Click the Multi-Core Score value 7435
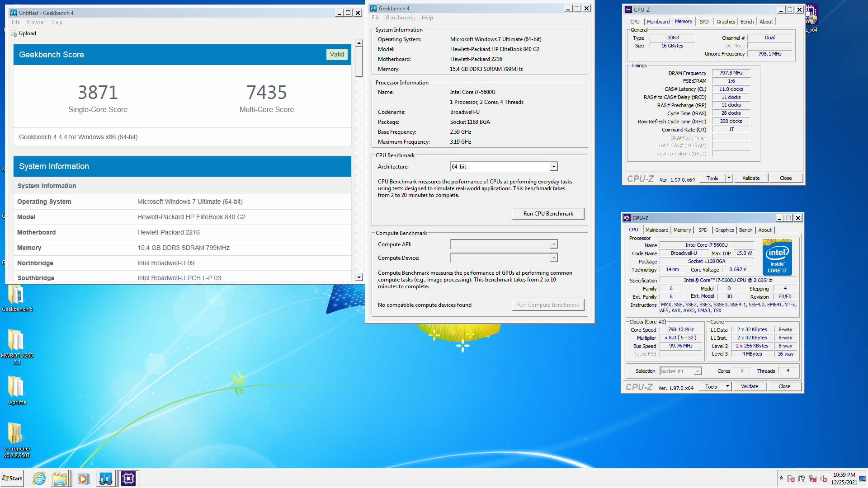 click(267, 93)
